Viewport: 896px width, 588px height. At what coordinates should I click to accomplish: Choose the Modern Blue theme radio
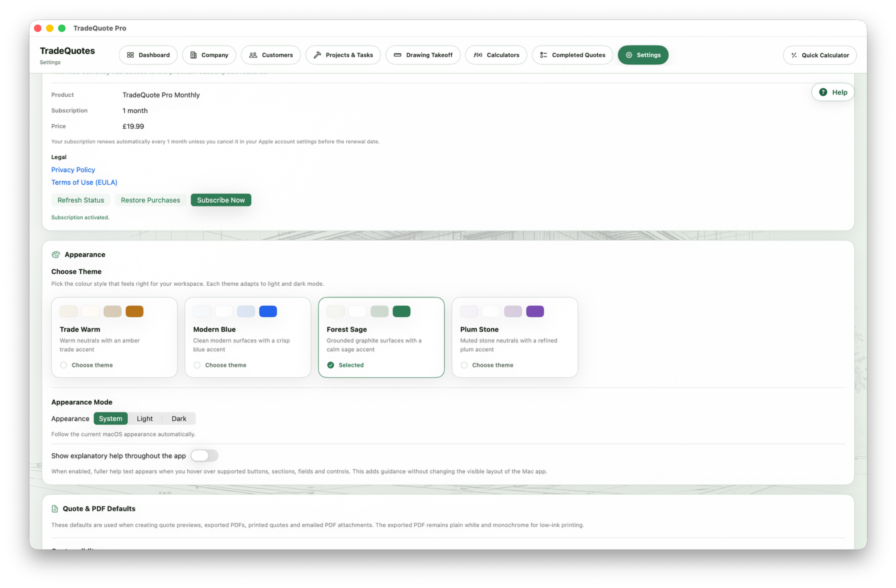tap(197, 365)
